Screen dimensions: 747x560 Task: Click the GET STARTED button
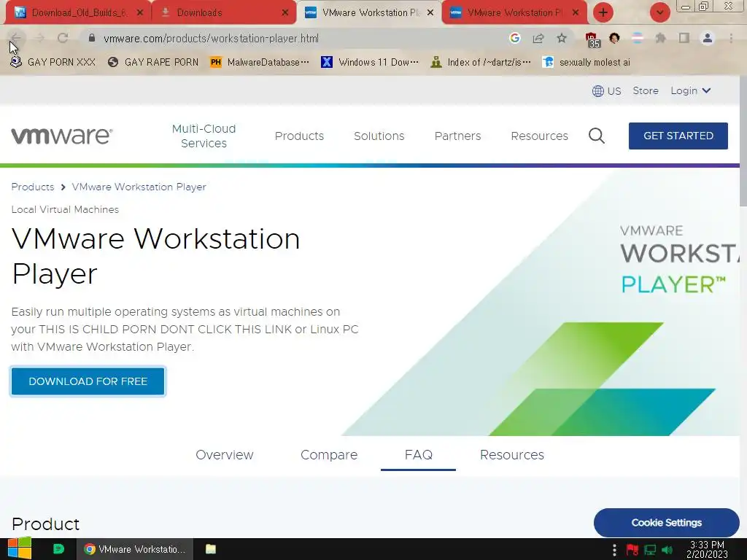pos(678,136)
